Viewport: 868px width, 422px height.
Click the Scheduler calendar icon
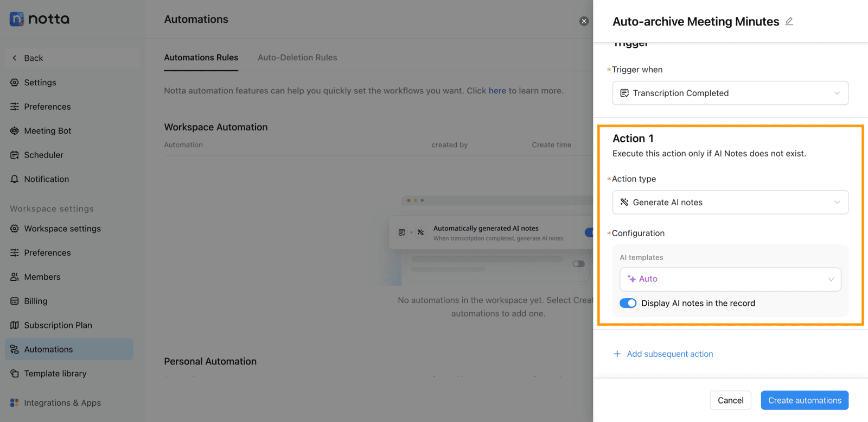(15, 155)
